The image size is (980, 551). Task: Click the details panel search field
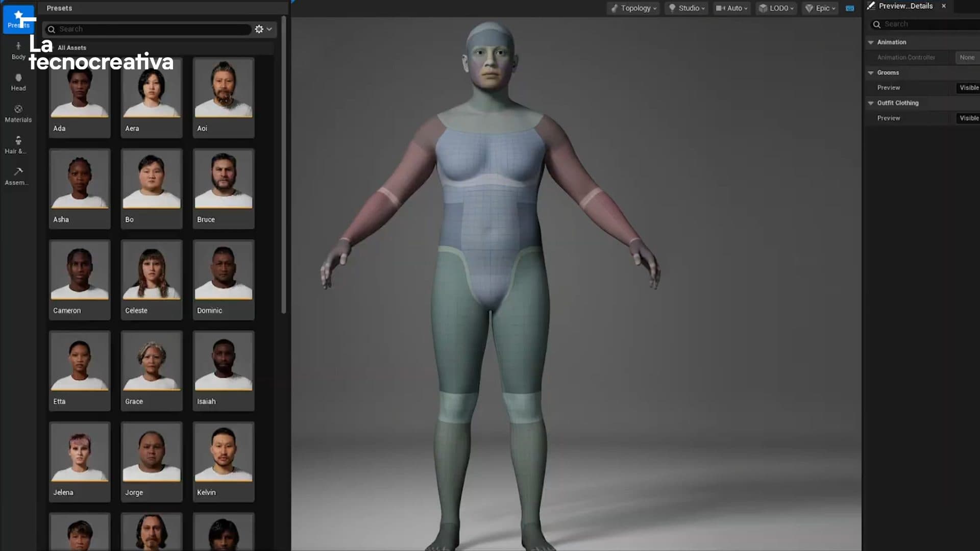coord(925,24)
